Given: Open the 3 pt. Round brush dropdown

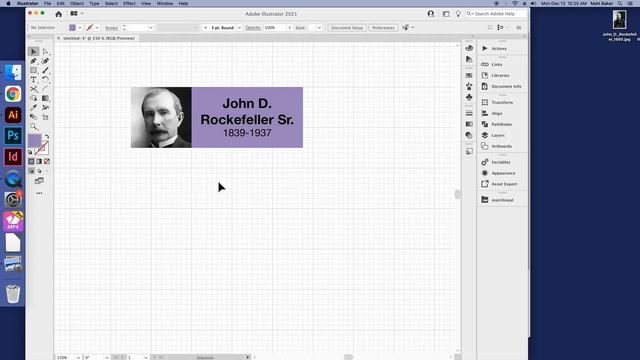Looking at the screenshot, I should point(239,28).
